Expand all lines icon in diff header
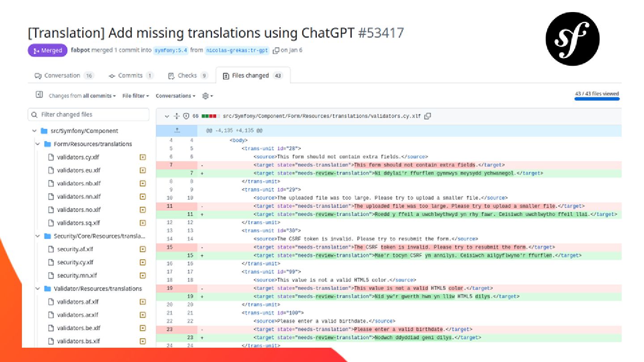The width and height of the screenshot is (644, 362). pos(176,116)
